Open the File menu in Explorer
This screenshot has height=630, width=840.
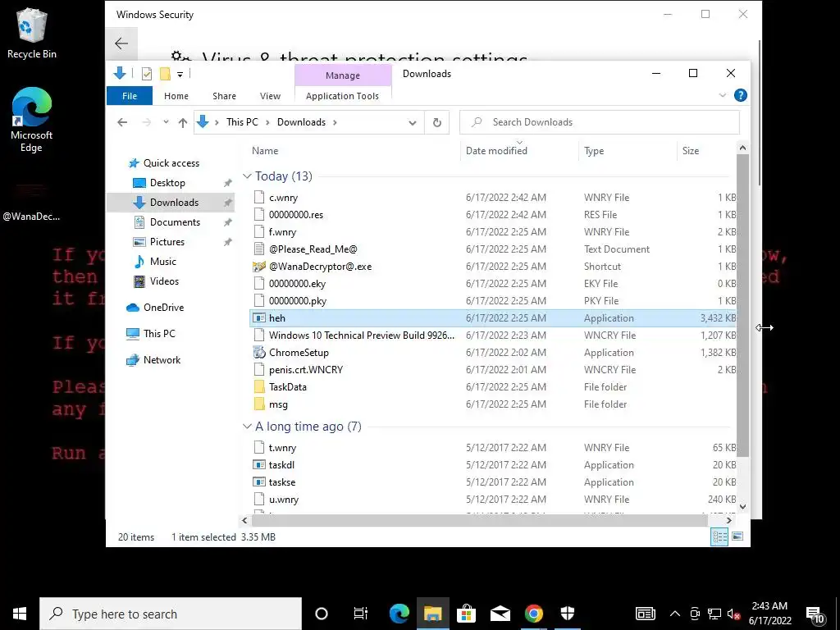coord(130,96)
